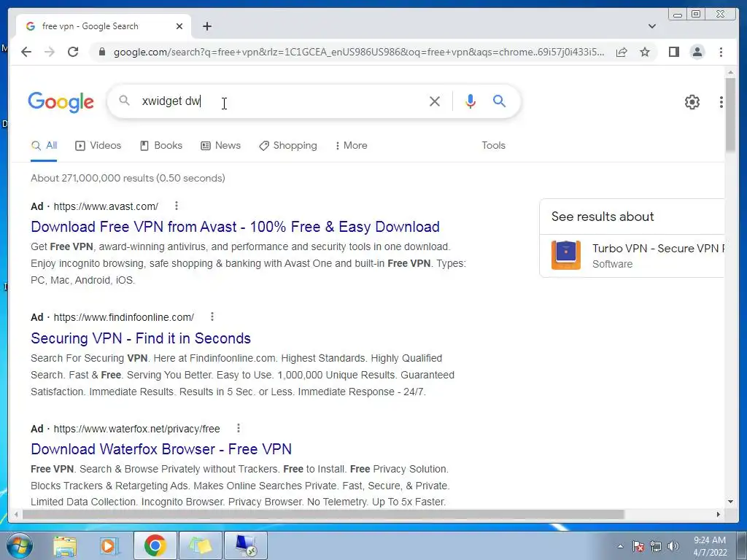Open Windows Start menu

tap(20, 545)
